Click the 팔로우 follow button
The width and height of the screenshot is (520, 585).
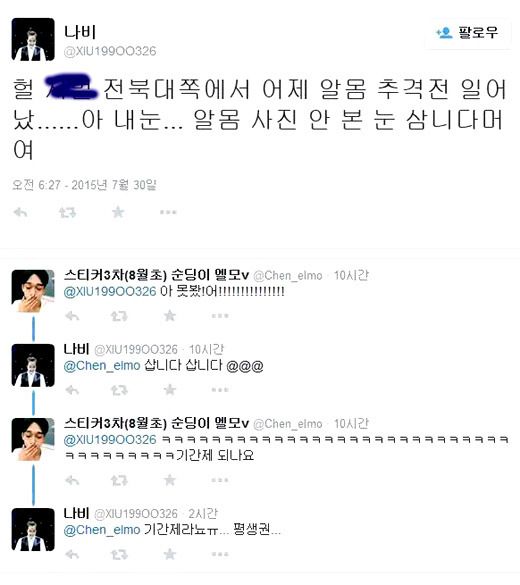click(x=468, y=33)
